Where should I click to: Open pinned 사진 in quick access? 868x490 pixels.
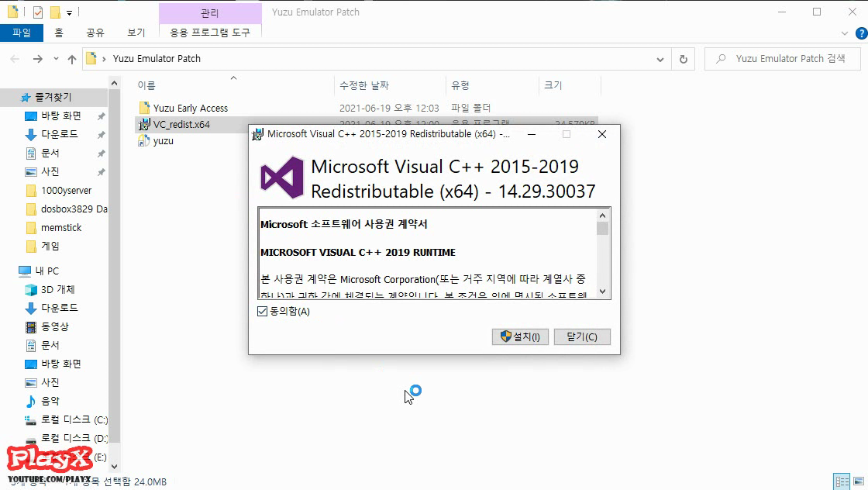(x=50, y=171)
